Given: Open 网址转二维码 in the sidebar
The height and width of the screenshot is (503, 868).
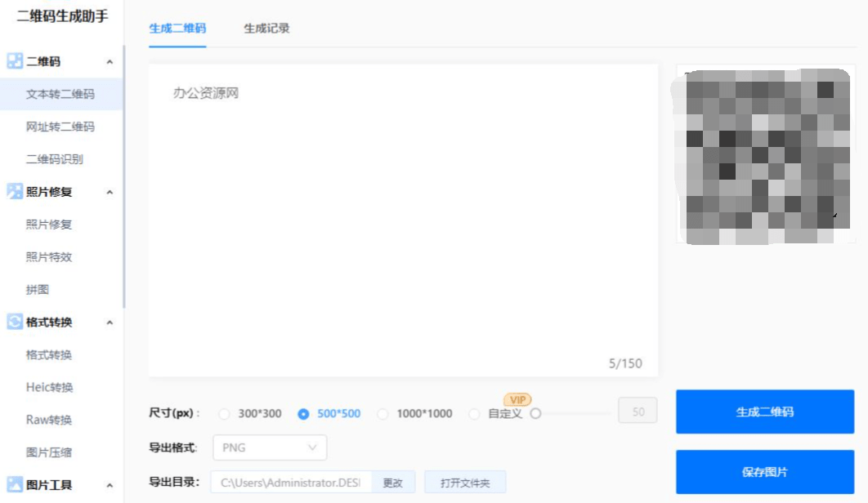Looking at the screenshot, I should point(61,127).
